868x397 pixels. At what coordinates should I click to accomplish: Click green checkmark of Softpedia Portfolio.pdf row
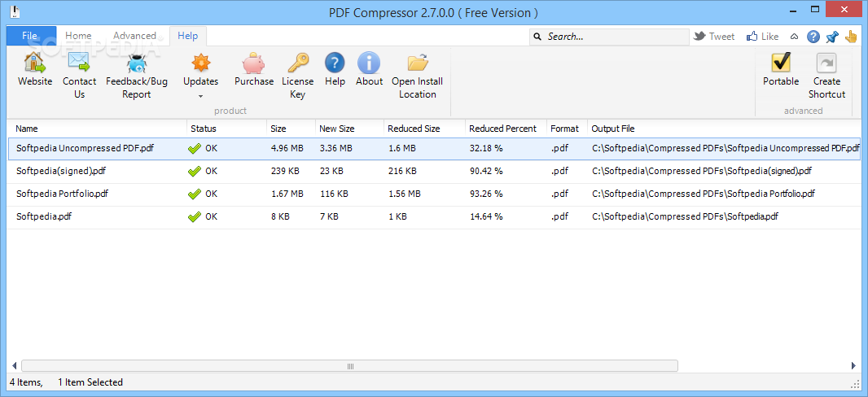[195, 194]
